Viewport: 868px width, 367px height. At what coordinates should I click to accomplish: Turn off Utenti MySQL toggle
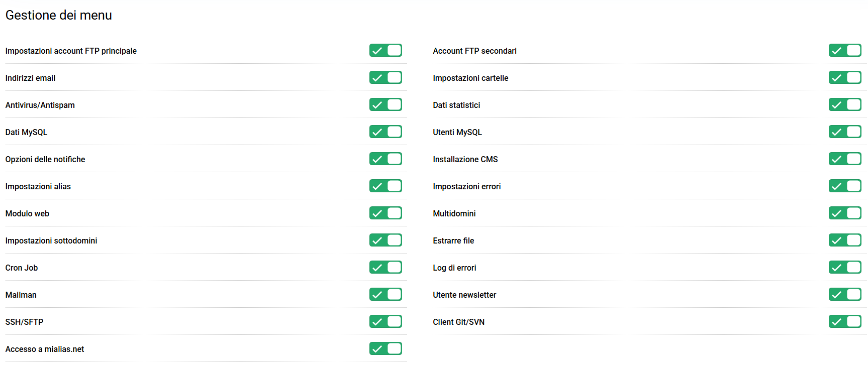tap(845, 132)
